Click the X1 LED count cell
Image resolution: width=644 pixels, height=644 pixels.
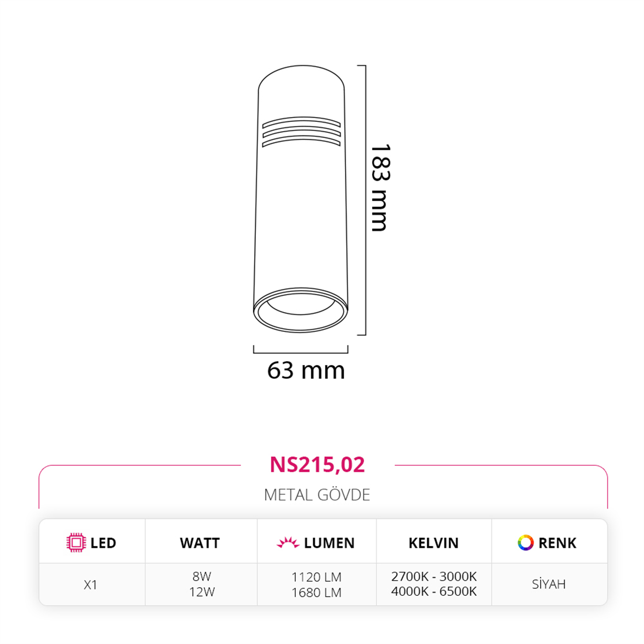90,584
